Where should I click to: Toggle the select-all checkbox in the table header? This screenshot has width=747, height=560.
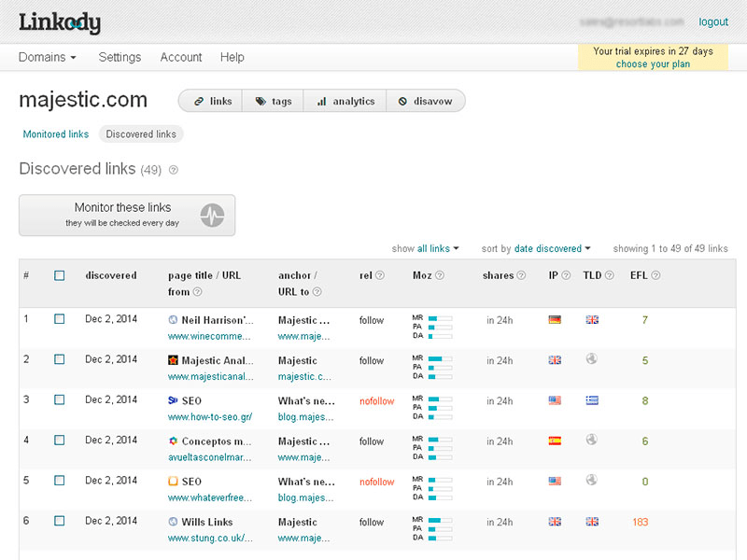pos(59,273)
